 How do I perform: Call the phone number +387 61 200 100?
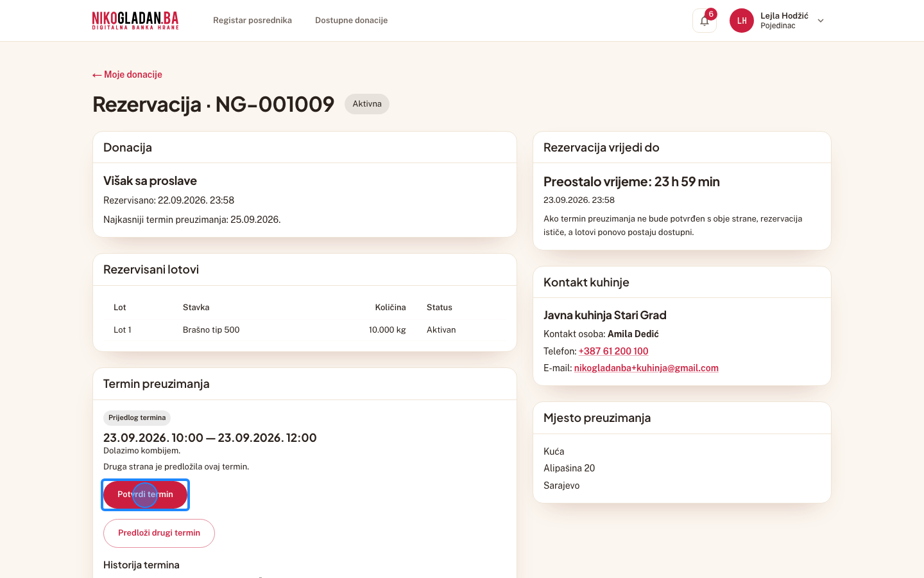click(x=613, y=351)
